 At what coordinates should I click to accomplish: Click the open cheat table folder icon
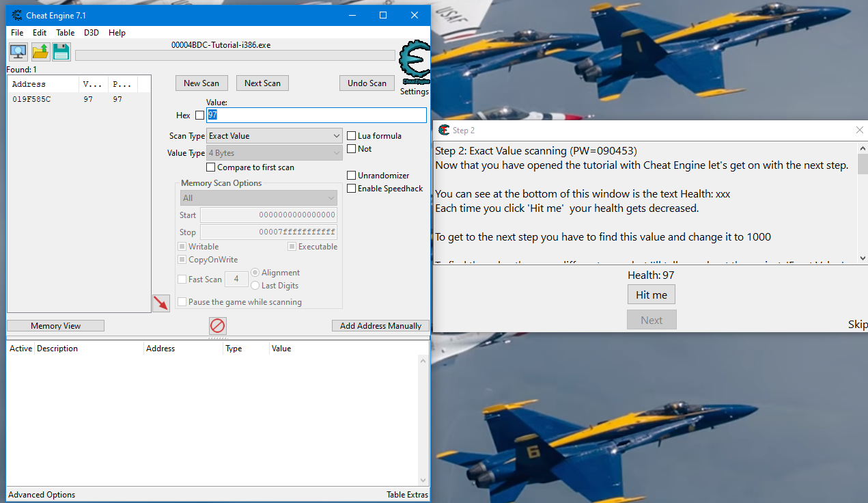[40, 51]
